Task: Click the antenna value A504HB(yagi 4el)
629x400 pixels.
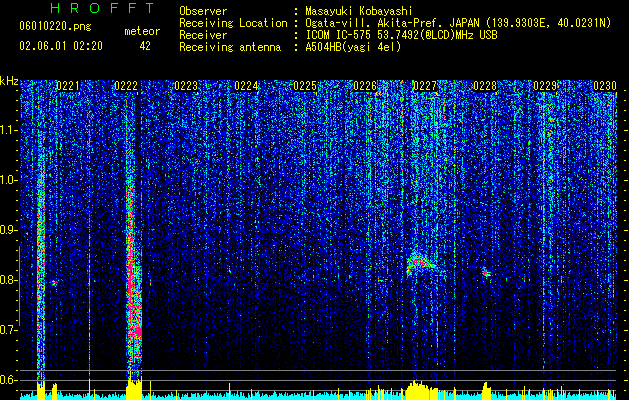Action: point(353,47)
